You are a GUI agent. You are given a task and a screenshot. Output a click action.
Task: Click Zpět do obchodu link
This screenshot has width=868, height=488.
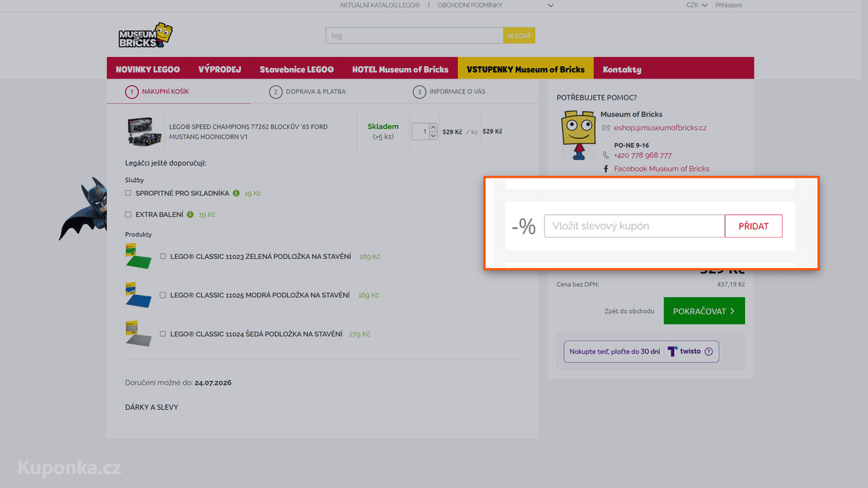629,312
